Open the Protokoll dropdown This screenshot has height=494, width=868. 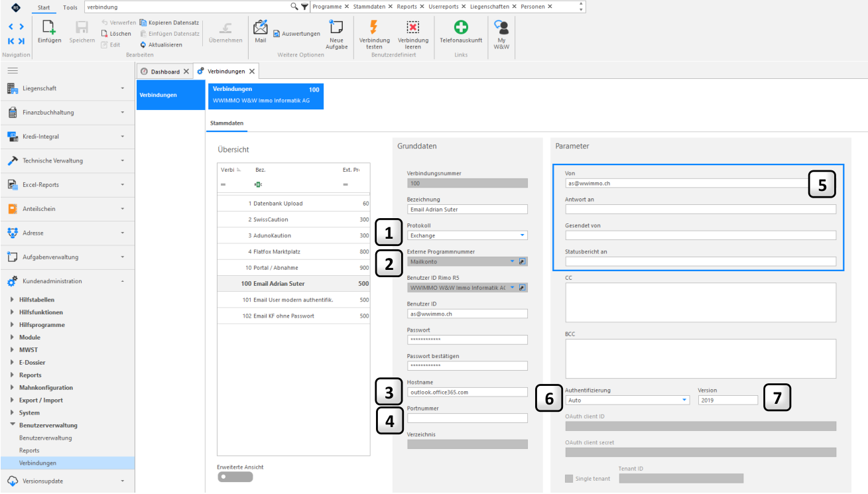coord(523,235)
